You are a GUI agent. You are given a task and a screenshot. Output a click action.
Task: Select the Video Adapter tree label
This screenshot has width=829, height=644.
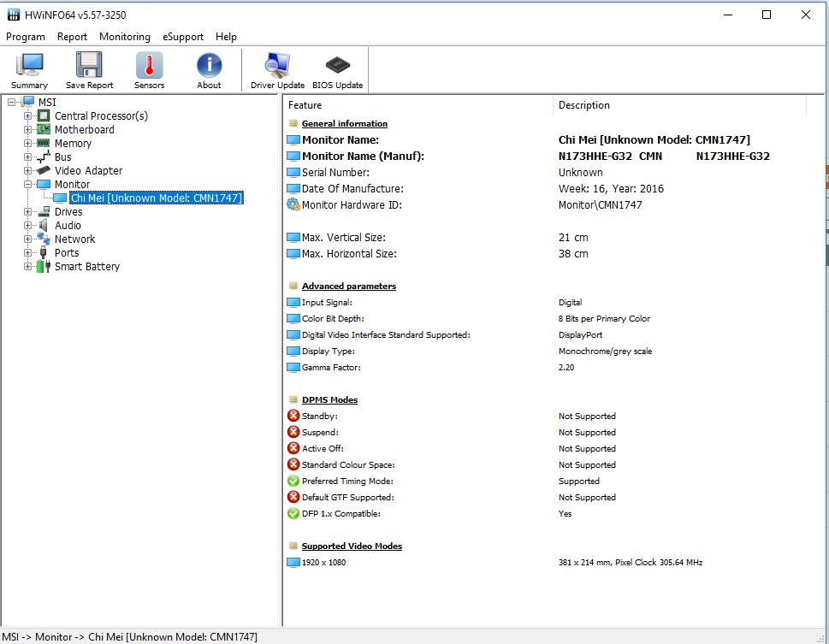click(x=88, y=171)
